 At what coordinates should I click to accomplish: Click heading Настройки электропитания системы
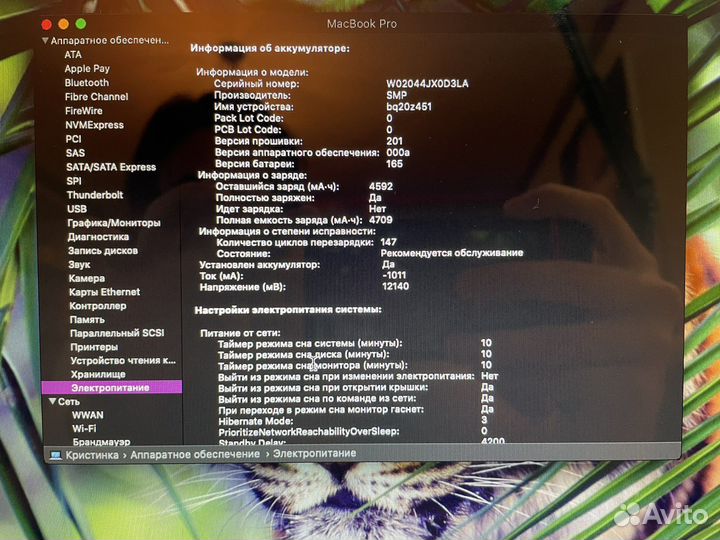pyautogui.click(x=288, y=310)
